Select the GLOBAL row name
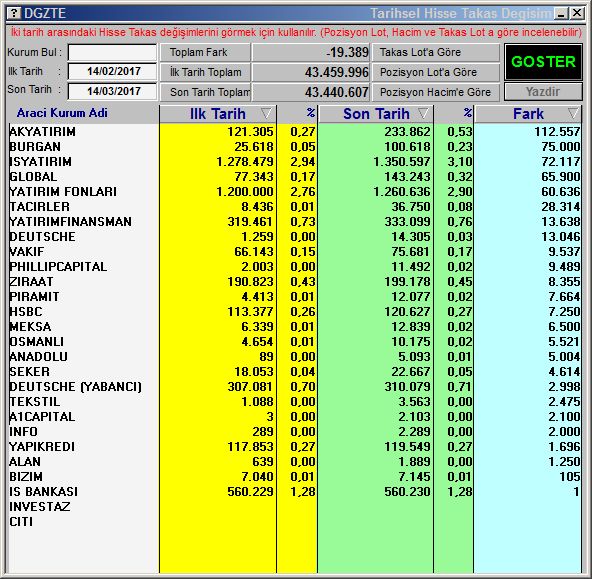The image size is (592, 579). tap(33, 177)
